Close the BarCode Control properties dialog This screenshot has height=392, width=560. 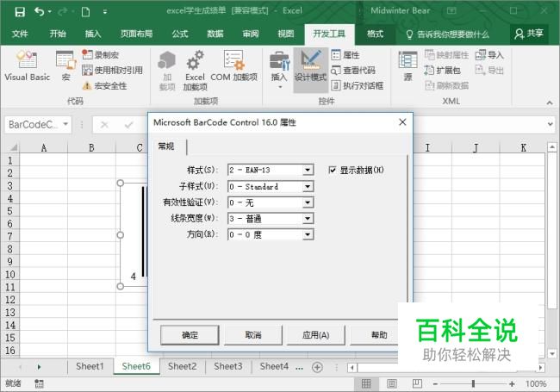(x=402, y=122)
